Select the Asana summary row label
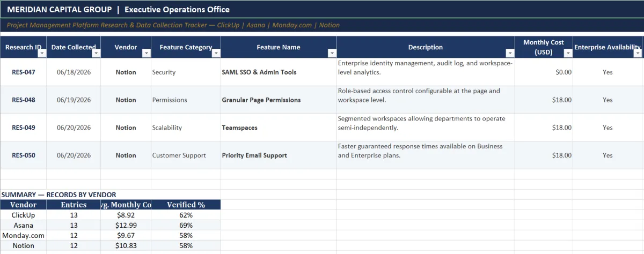The height and width of the screenshot is (254, 644). (24, 225)
